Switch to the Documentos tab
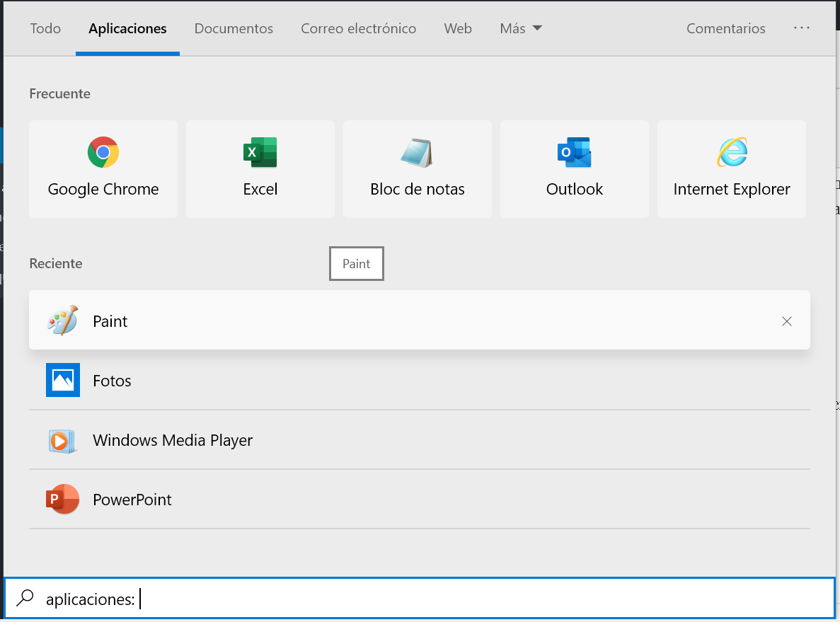This screenshot has height=622, width=840. [x=234, y=28]
